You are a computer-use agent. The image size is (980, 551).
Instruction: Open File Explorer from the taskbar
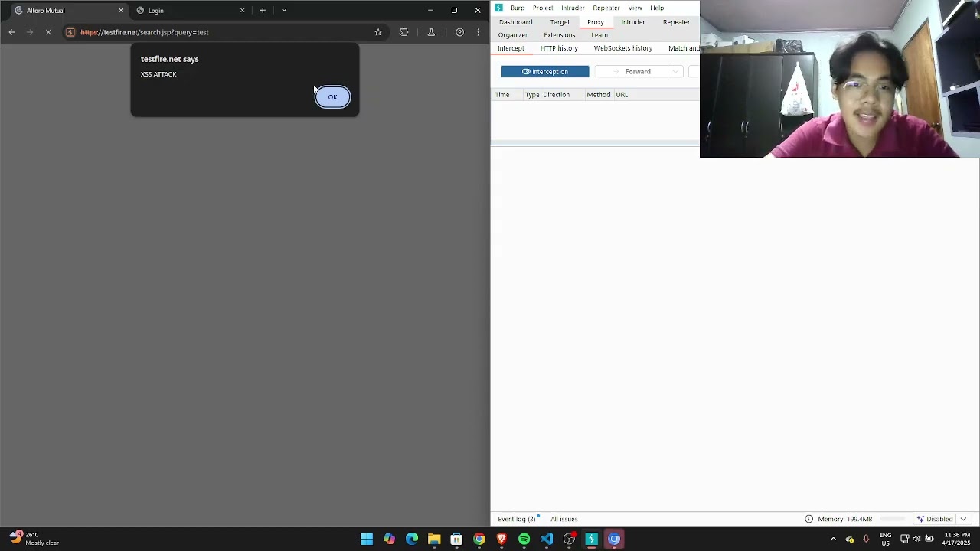(x=434, y=540)
